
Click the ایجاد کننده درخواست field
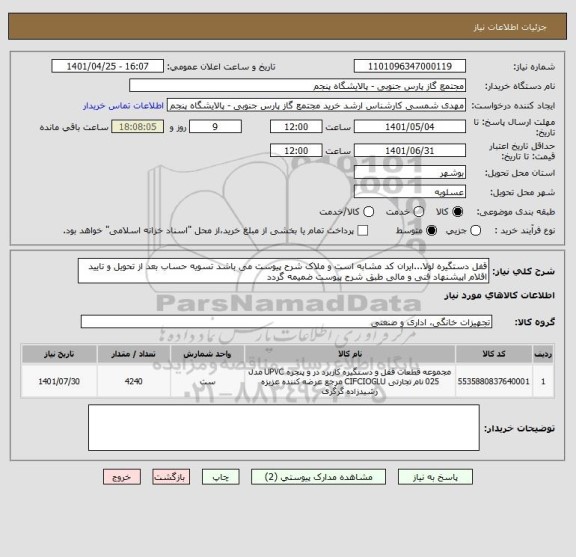click(x=316, y=106)
